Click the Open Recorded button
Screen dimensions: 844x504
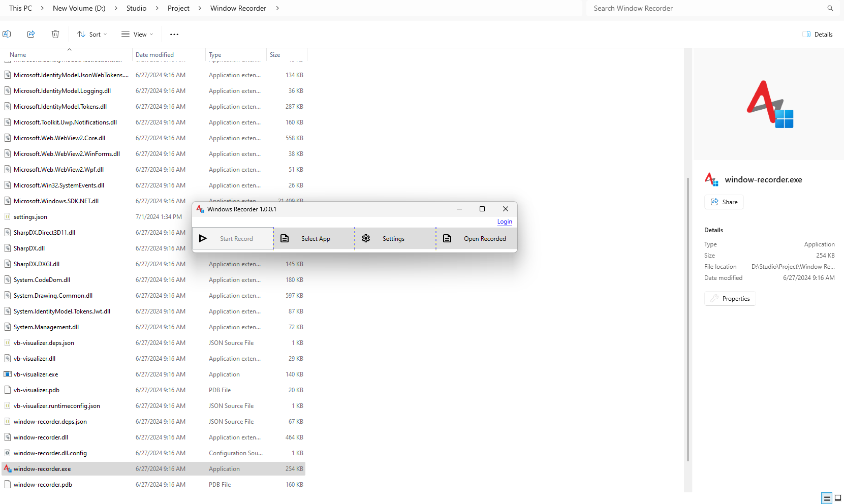[477, 238]
